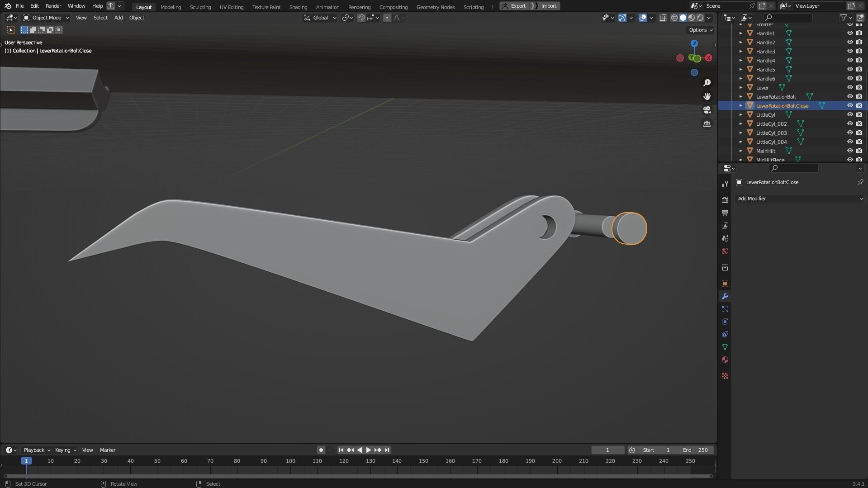
Task: Toggle LeverRotationBolt viewport visibility
Action: [x=850, y=96]
